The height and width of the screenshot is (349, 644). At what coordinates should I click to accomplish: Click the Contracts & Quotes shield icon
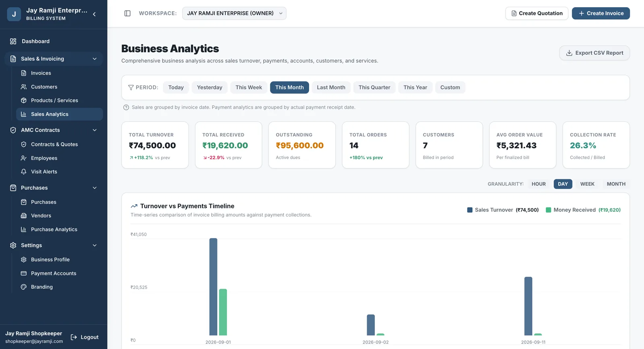tap(24, 144)
